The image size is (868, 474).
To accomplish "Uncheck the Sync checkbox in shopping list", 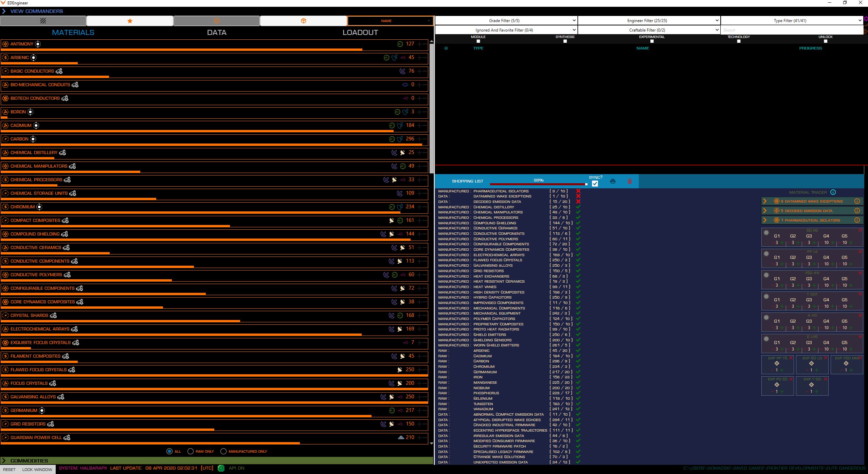I will tap(595, 184).
